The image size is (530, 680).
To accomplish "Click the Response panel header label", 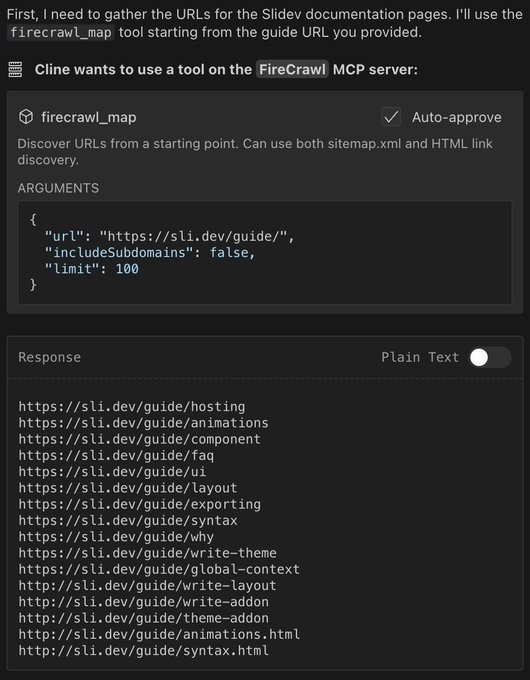I will coord(49,357).
